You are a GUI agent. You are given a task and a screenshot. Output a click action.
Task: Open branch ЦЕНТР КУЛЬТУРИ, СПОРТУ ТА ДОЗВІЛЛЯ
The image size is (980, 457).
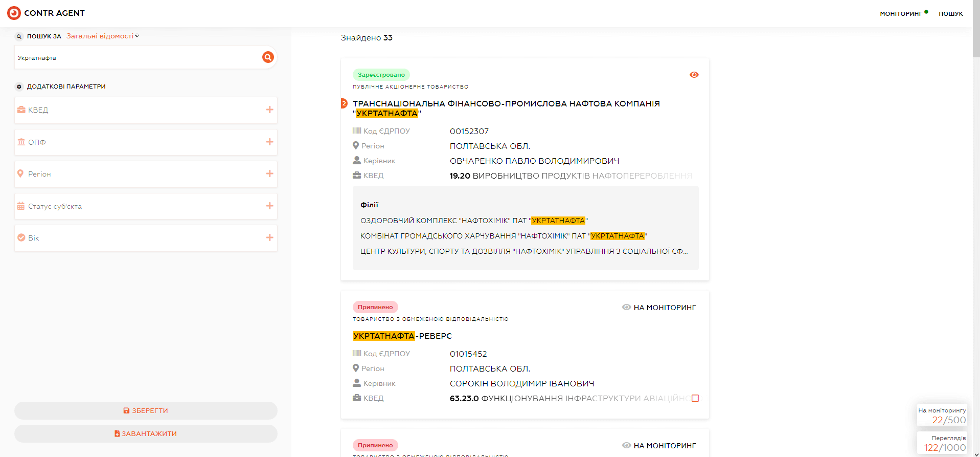click(524, 251)
